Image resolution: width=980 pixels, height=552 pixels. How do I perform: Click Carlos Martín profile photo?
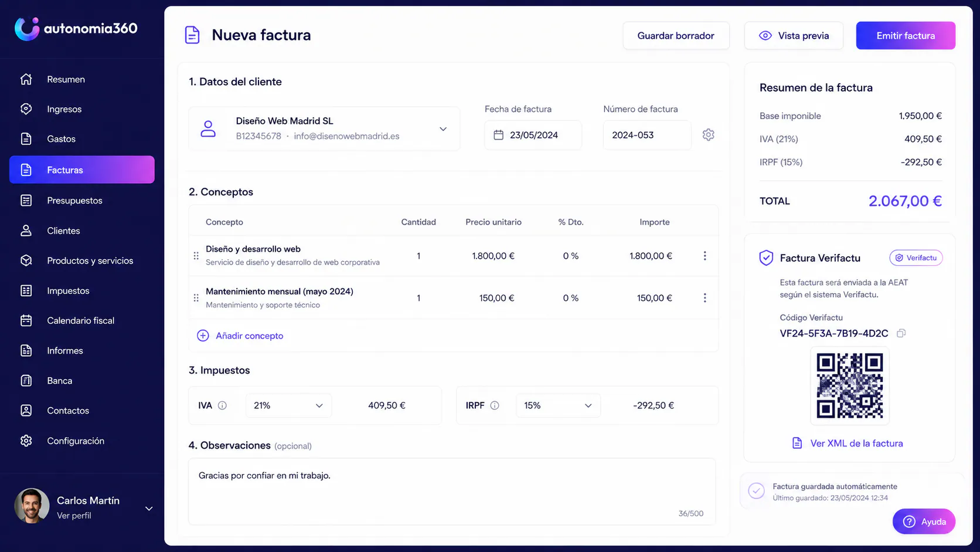pyautogui.click(x=32, y=506)
